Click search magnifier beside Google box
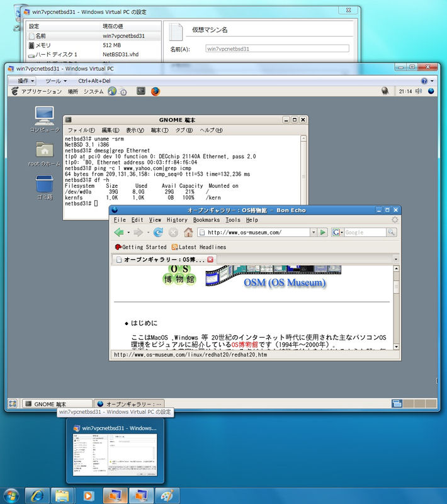The height and width of the screenshot is (504, 447). tap(391, 232)
